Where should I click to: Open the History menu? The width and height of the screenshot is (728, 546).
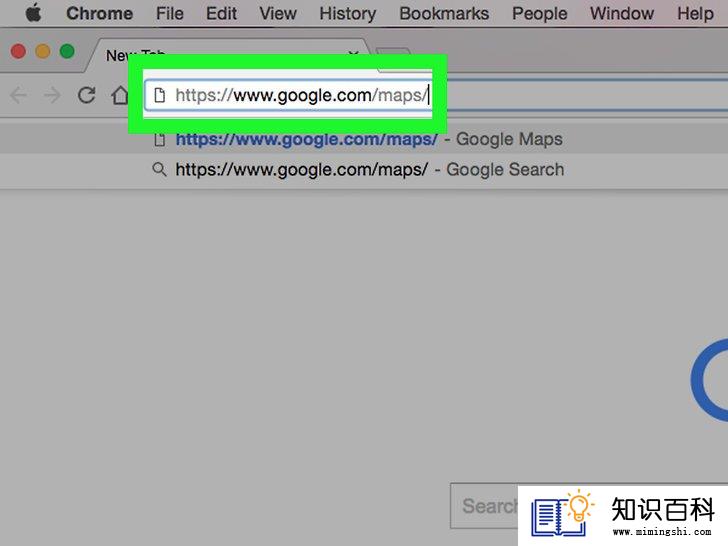pos(347,13)
